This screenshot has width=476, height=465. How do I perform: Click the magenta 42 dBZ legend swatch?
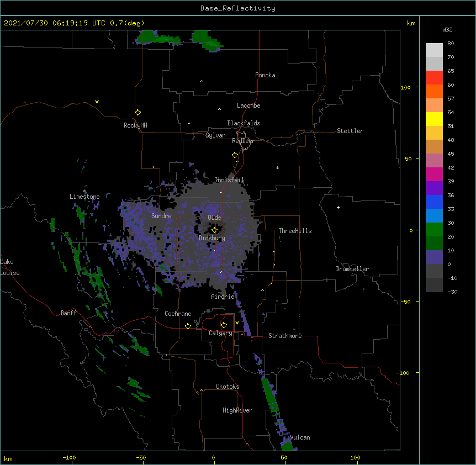434,174
